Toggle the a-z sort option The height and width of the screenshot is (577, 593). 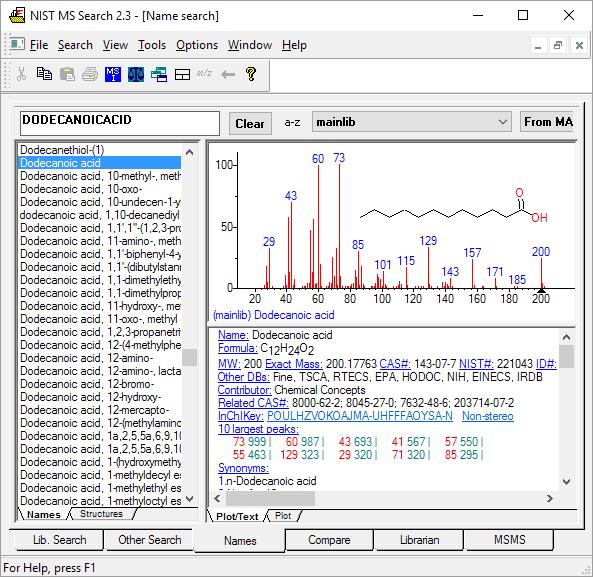[292, 123]
